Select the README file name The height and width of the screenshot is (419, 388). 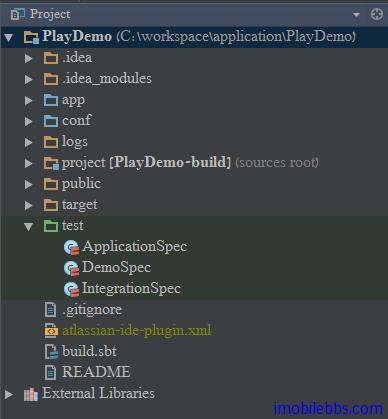click(x=96, y=372)
